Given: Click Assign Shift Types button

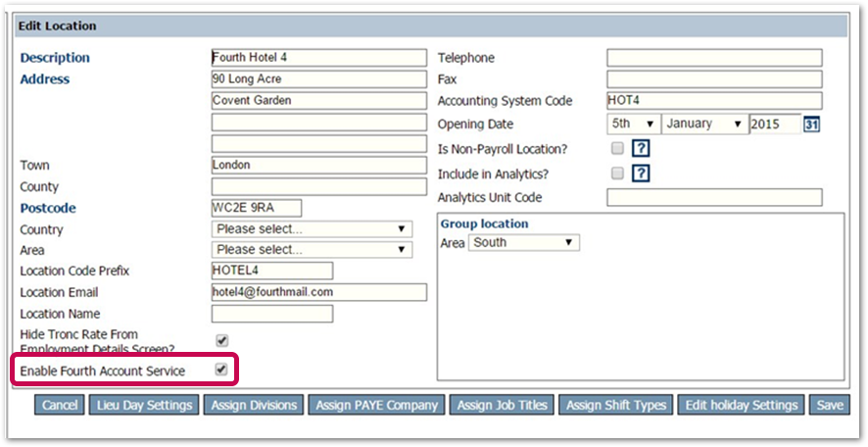Looking at the screenshot, I should [x=616, y=405].
